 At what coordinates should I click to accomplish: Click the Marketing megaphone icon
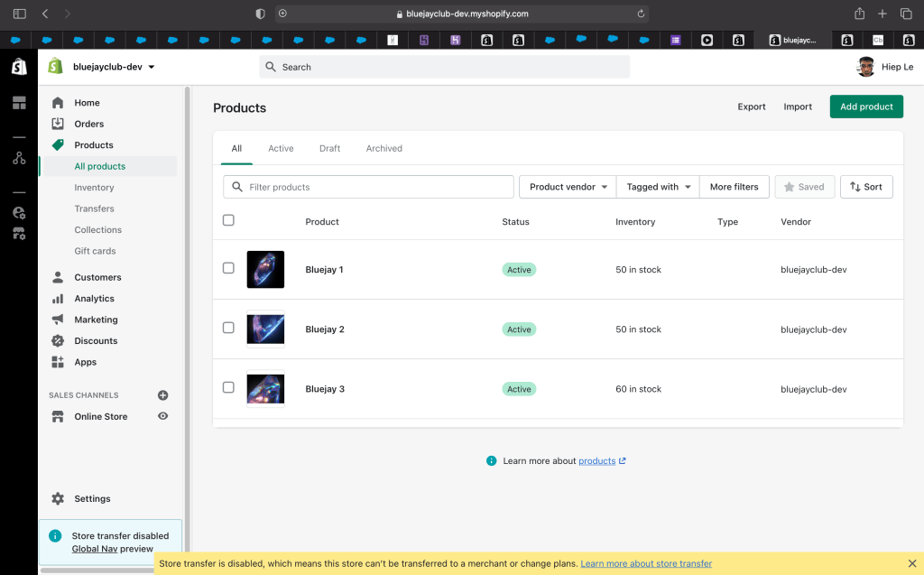[x=58, y=320]
